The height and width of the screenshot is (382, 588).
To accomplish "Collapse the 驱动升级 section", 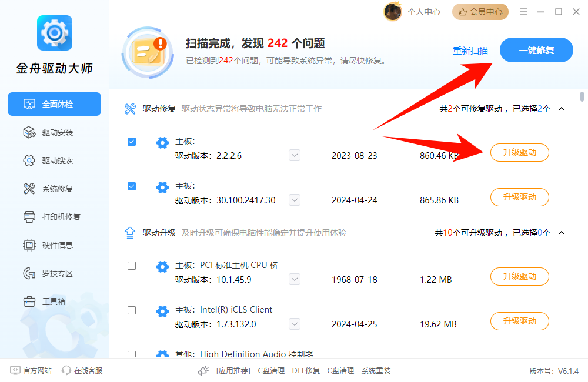I will coord(562,233).
